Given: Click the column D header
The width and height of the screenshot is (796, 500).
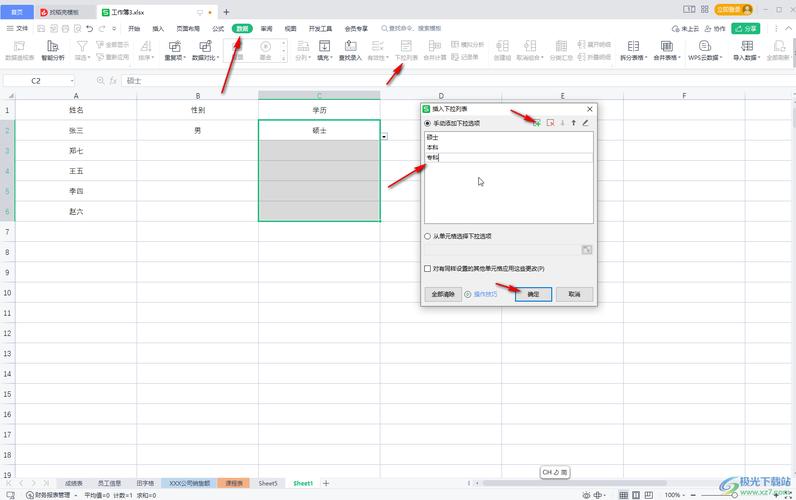Looking at the screenshot, I should [x=441, y=95].
